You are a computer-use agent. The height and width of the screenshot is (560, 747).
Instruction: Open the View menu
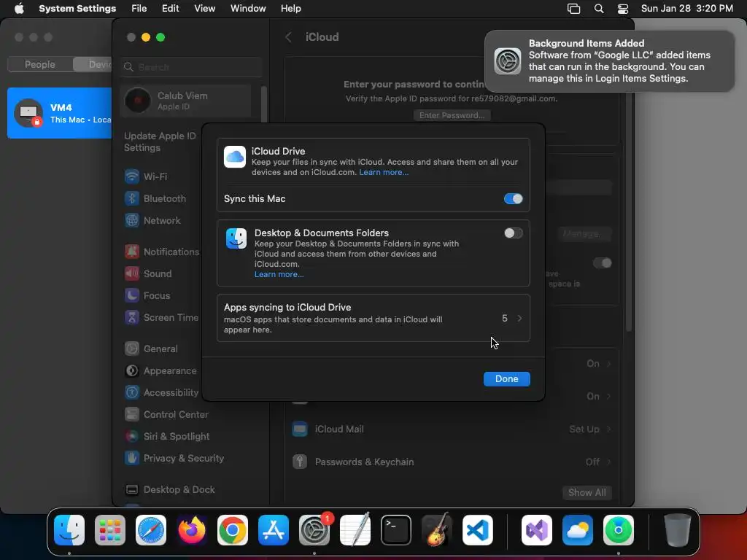tap(204, 9)
